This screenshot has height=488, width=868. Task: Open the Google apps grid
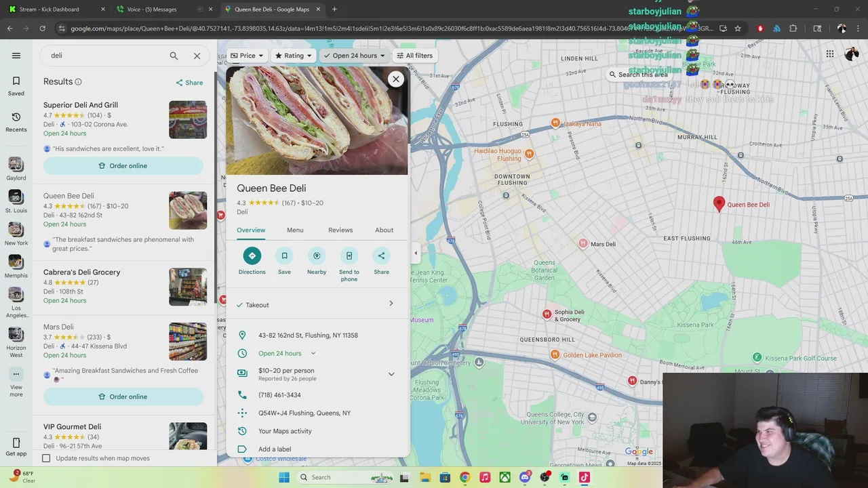click(x=830, y=54)
